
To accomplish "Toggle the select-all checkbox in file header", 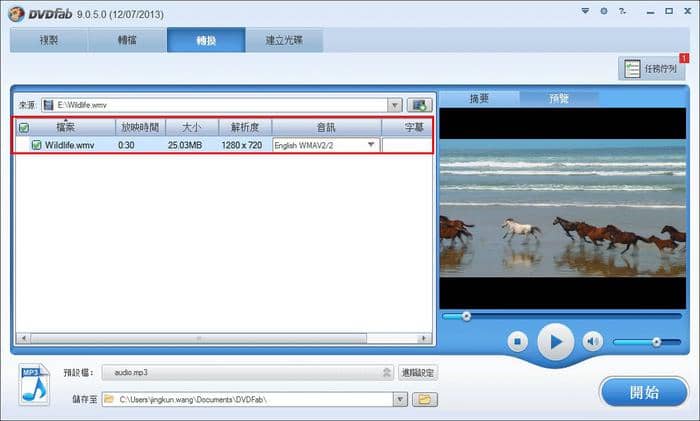I will [24, 128].
